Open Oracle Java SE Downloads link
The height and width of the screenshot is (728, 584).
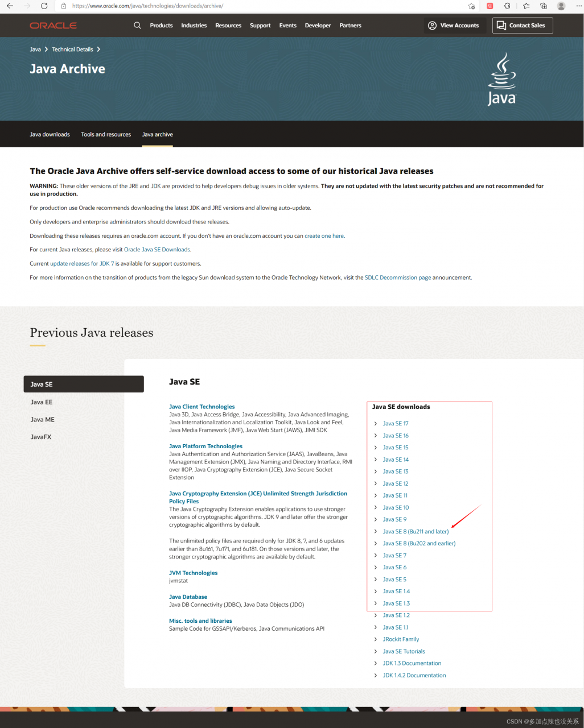157,250
